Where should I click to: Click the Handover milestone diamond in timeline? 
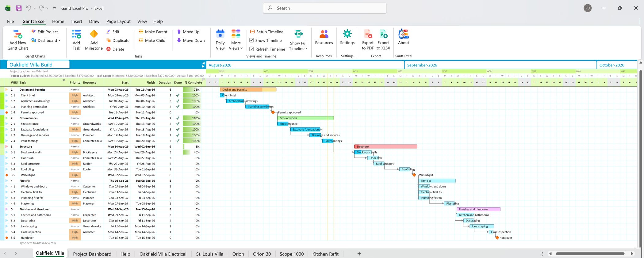coord(497,238)
